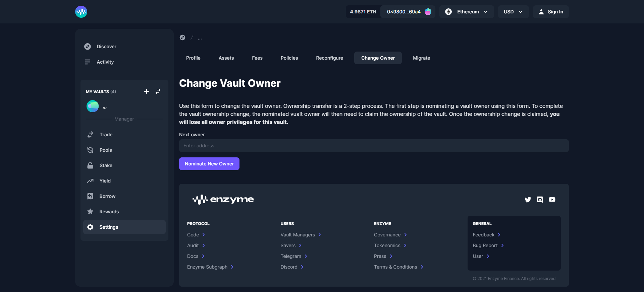Click the Borrow icon
The width and height of the screenshot is (644, 292).
(x=90, y=196)
